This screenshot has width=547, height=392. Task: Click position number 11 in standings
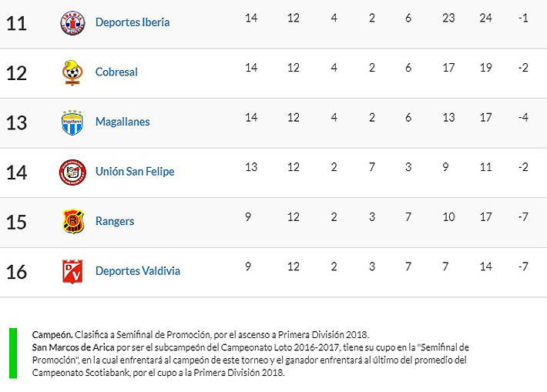click(x=16, y=23)
